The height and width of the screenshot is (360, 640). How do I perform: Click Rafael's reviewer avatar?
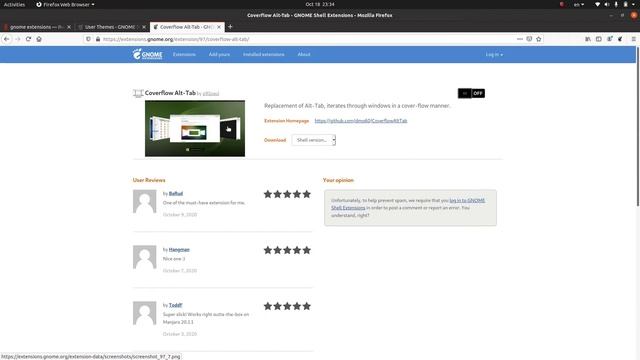coord(144,201)
